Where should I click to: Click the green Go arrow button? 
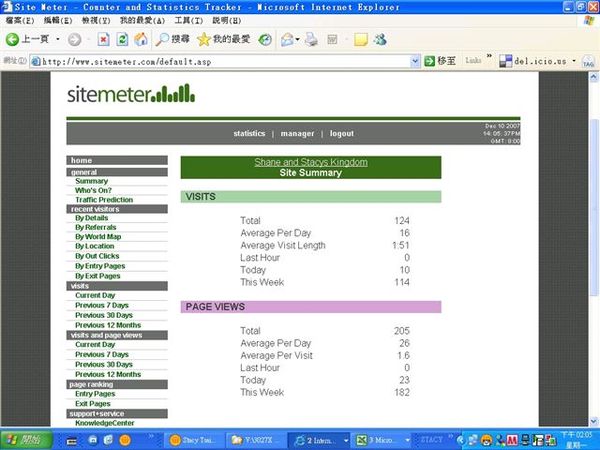pos(430,61)
